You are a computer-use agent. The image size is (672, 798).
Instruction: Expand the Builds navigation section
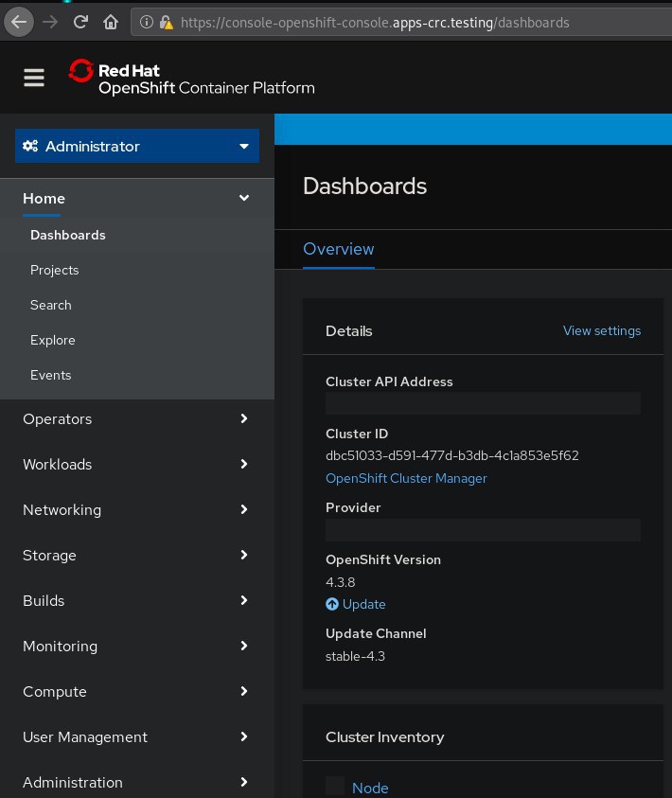[x=137, y=600]
